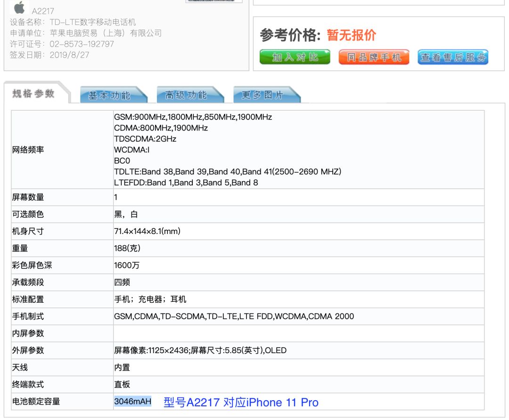Click the 申请单位 苹果电脑贸易 line
This screenshot has height=420, width=509.
(x=86, y=33)
